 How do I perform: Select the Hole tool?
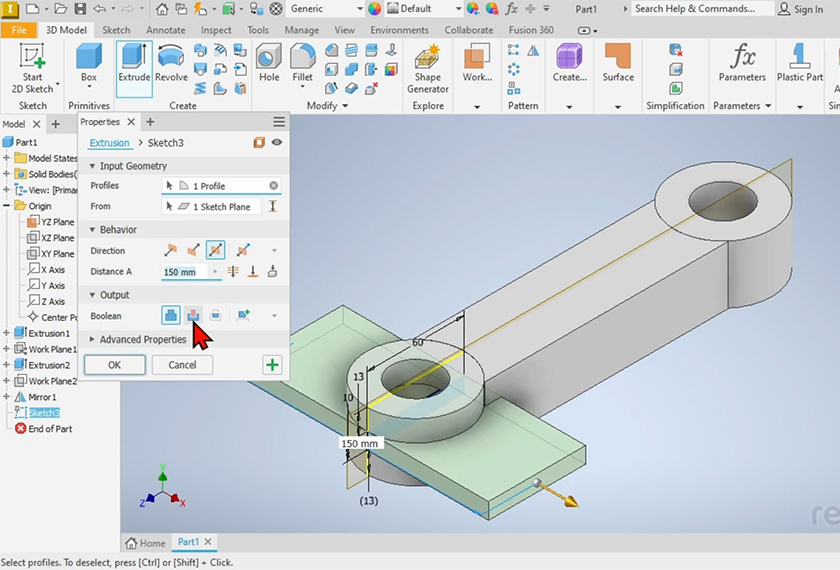269,64
